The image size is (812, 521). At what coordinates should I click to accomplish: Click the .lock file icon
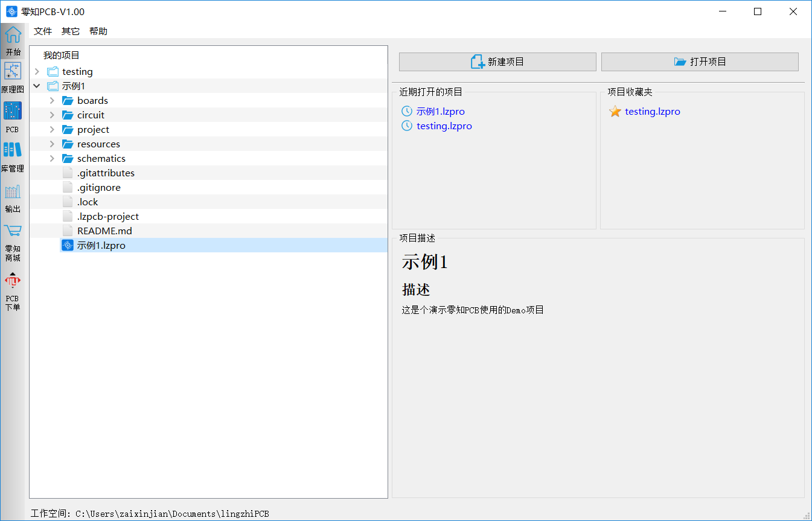(x=68, y=202)
